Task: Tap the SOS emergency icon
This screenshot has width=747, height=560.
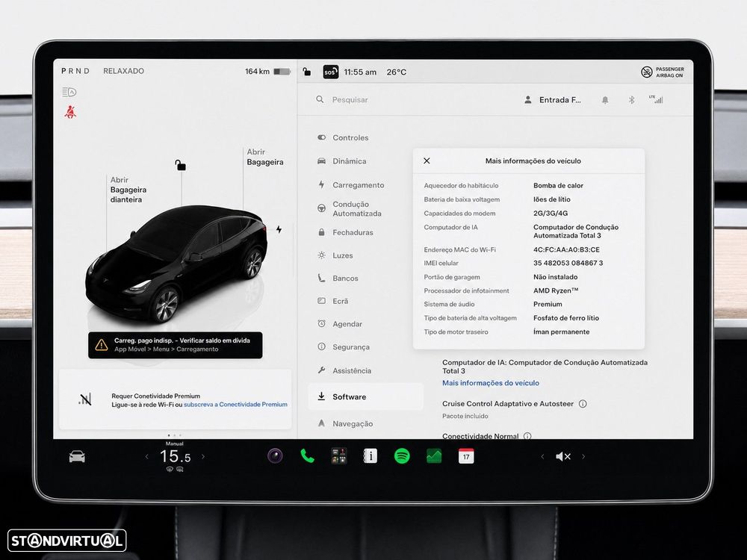Action: click(331, 72)
